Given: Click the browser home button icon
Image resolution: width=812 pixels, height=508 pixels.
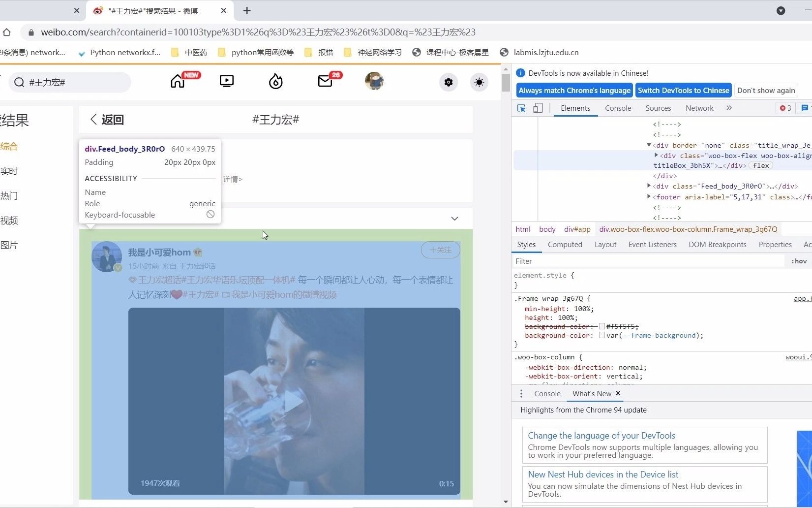Looking at the screenshot, I should click(6, 32).
